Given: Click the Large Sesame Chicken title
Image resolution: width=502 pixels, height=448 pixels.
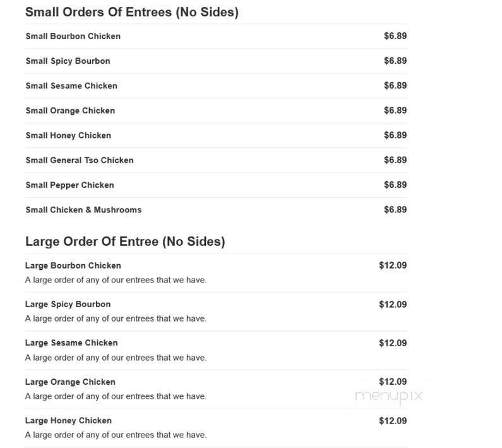Looking at the screenshot, I should (71, 342).
